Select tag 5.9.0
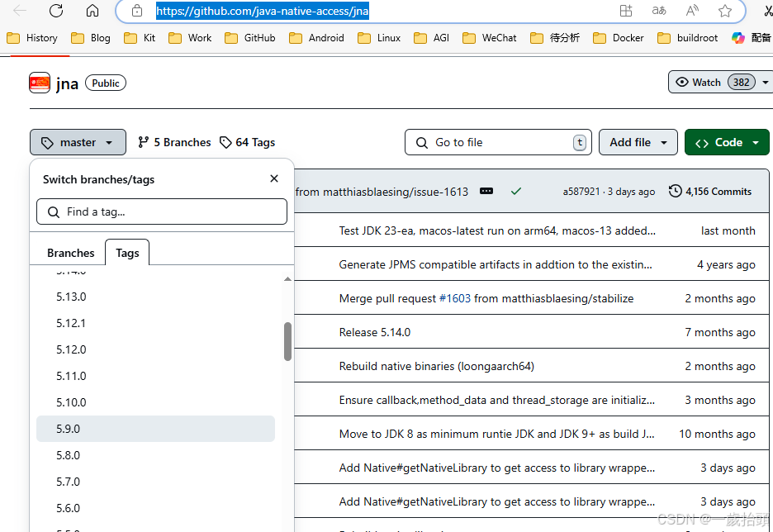 pyautogui.click(x=155, y=429)
